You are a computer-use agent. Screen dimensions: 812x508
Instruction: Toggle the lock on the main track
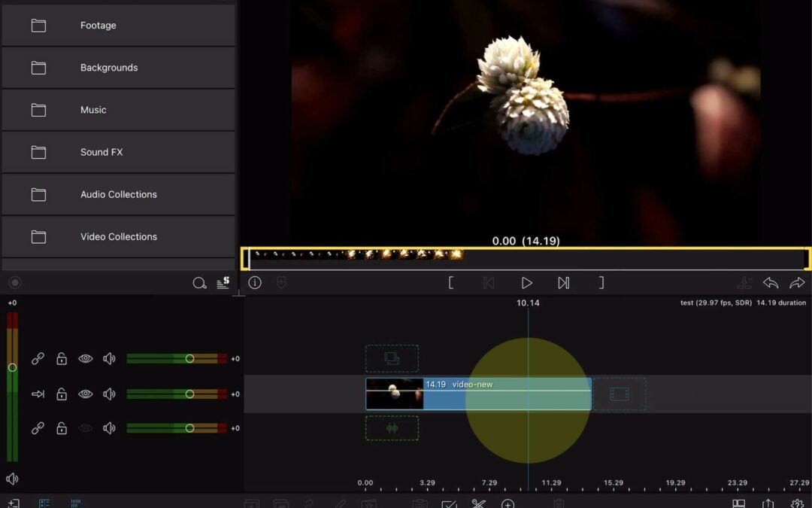tap(62, 394)
